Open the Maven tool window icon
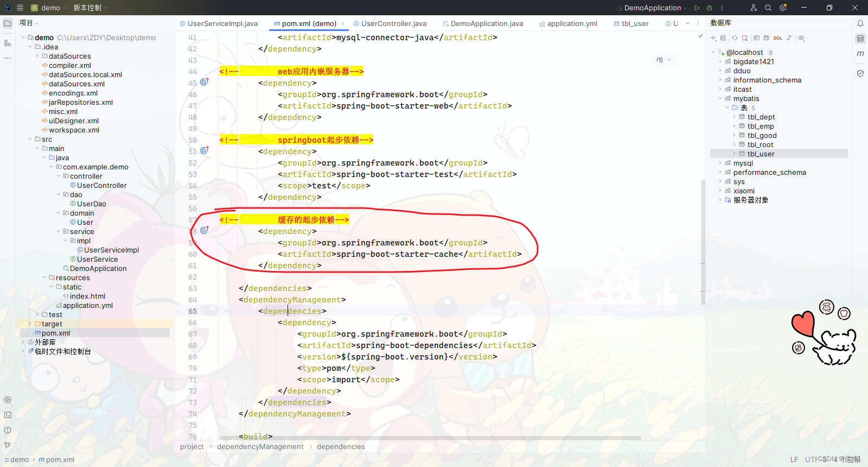Screen dimensions: 868x467 (x=860, y=54)
